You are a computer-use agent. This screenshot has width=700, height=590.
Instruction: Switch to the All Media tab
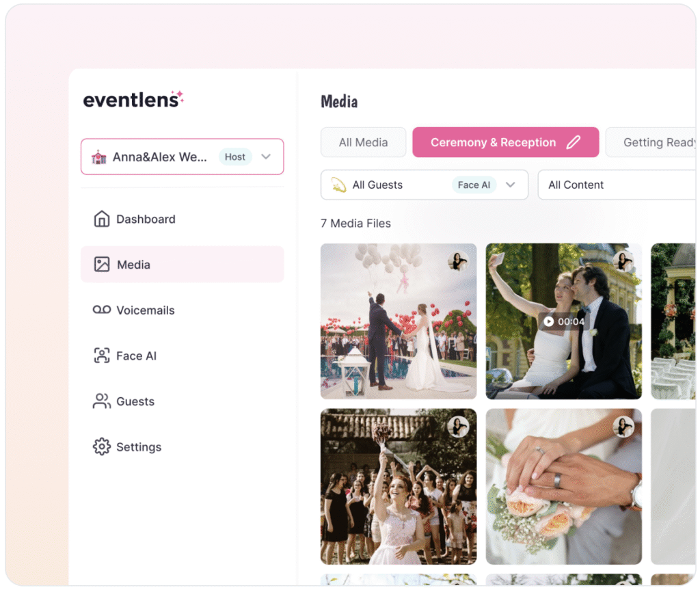tap(364, 142)
